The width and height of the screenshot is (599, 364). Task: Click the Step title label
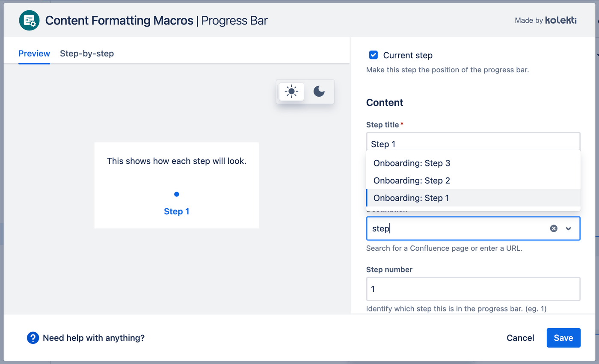tap(383, 124)
